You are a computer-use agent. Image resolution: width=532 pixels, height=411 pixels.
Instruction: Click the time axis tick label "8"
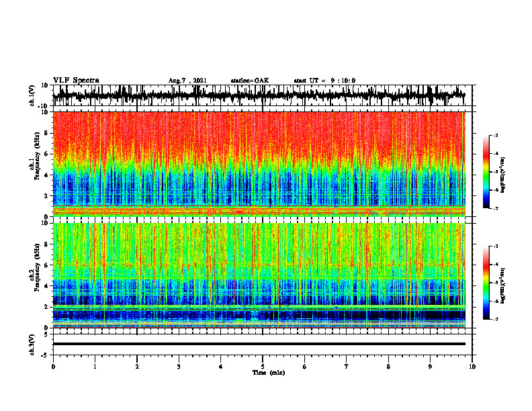tap(388, 367)
